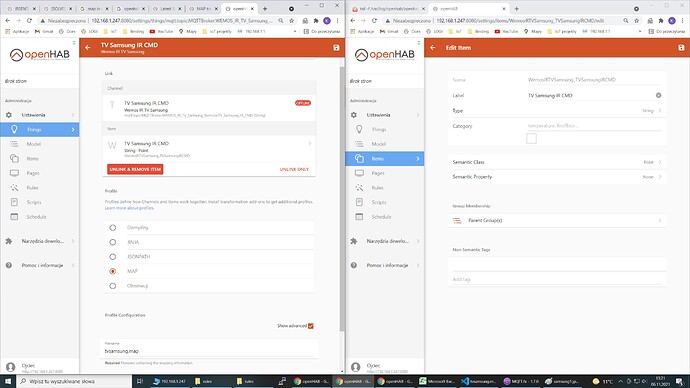Click Label field TV Samsung IR CMD
The image size is (690, 388).
click(590, 95)
